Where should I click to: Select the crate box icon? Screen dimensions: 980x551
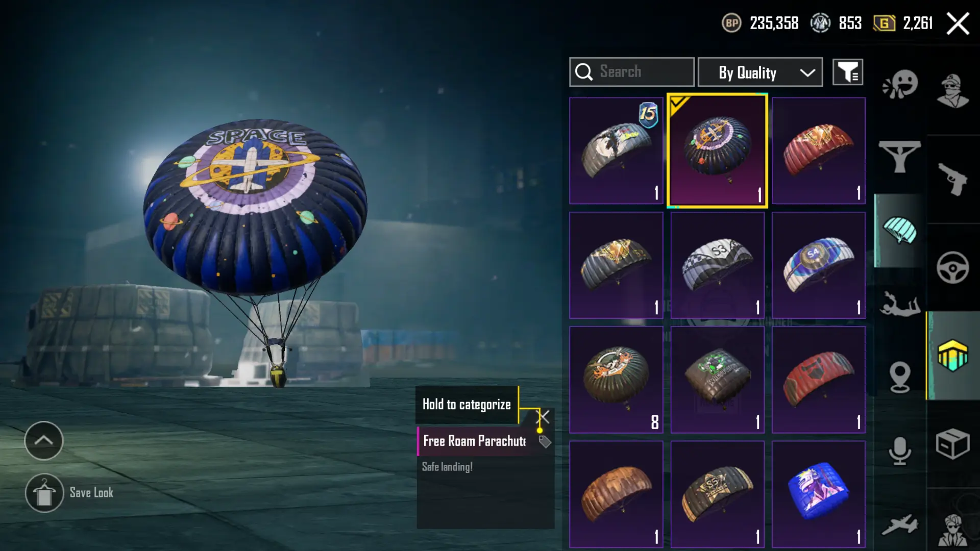[x=952, y=444]
